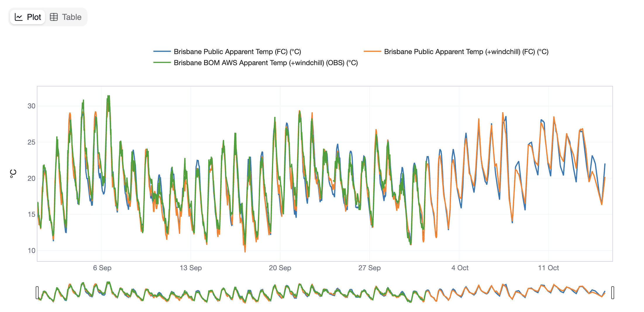Click the 25 y-axis tick label
Screen dimensions: 644x312
[31, 142]
